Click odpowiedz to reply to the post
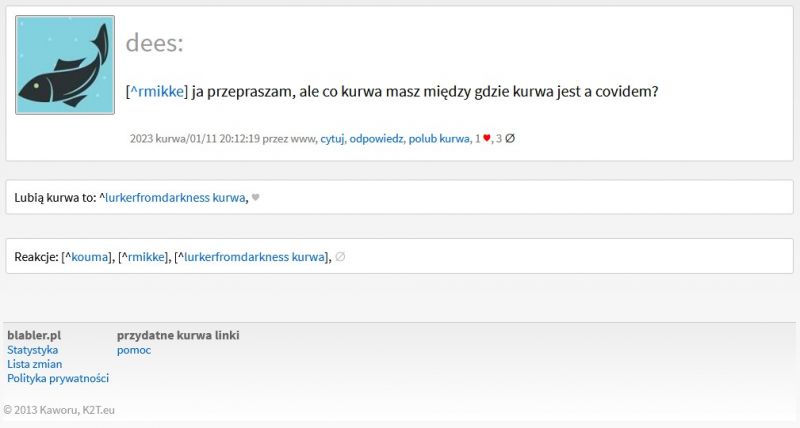The height and width of the screenshot is (428, 800). [376, 138]
